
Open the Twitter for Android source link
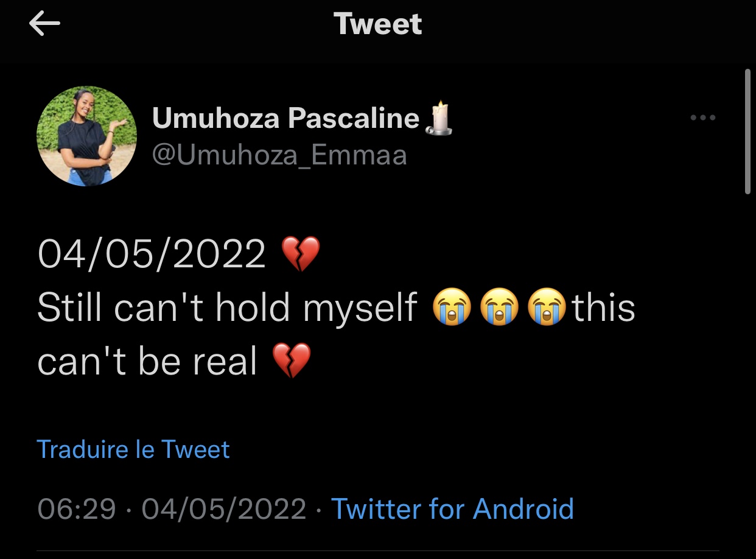pyautogui.click(x=452, y=508)
